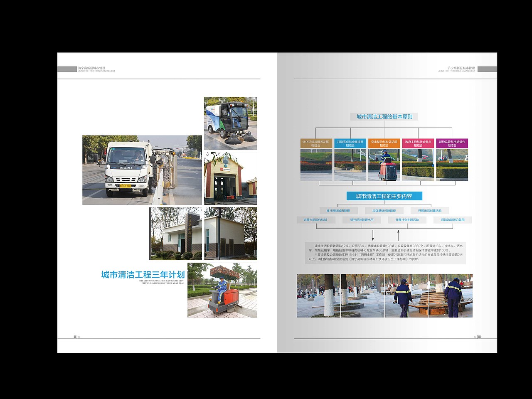Click the left page number marker
532x399 pixels.
pyautogui.click(x=76, y=337)
